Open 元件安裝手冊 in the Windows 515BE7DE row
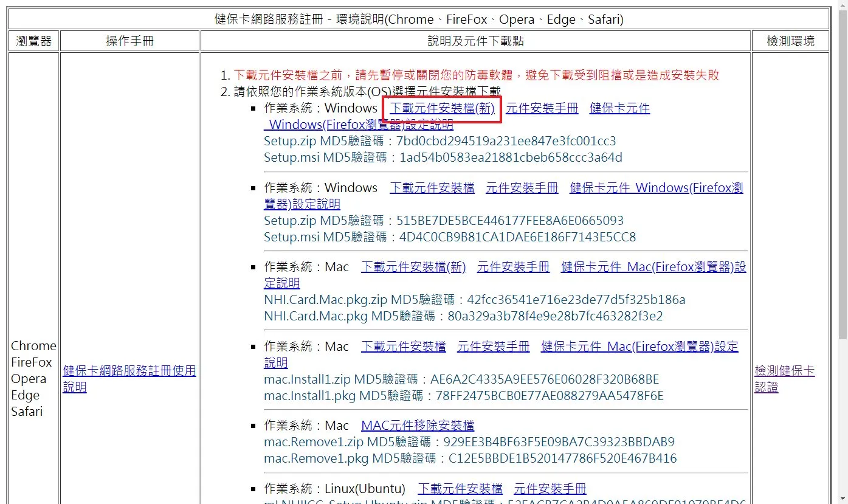This screenshot has width=848, height=504. coord(522,188)
